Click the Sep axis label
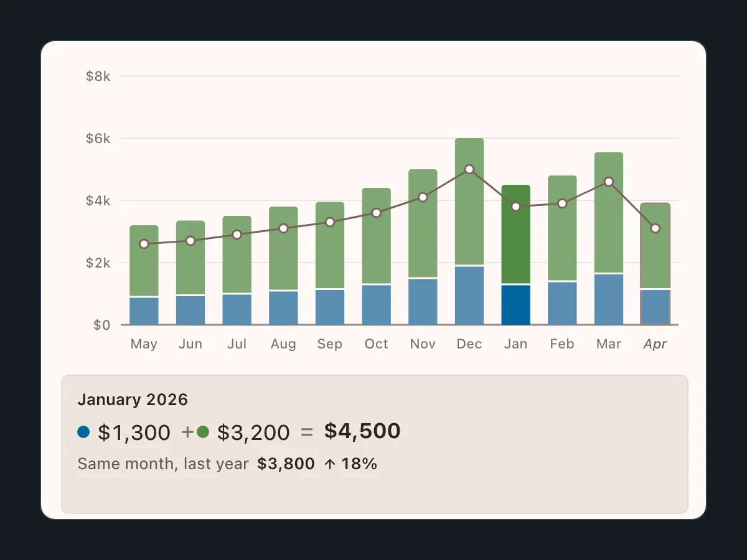747x560 pixels. coord(330,344)
